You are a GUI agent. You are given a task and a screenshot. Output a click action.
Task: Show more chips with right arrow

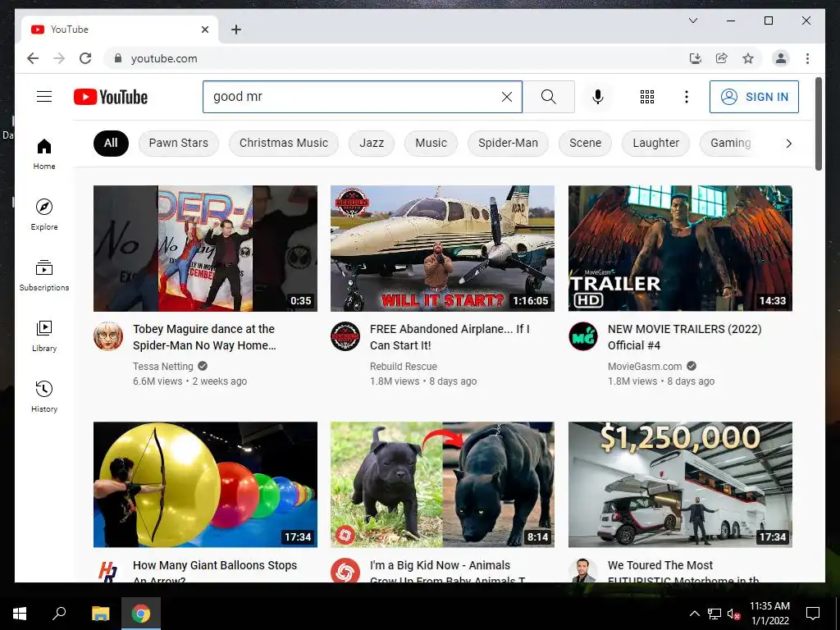point(788,143)
